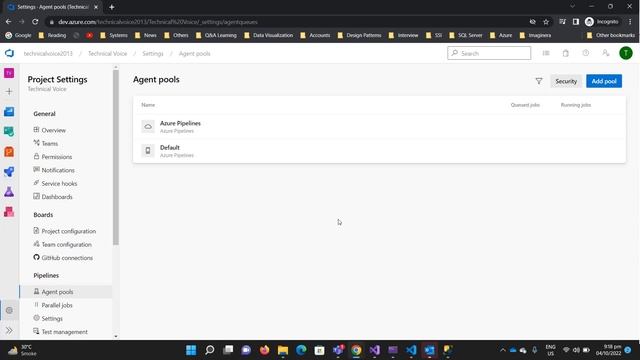Viewport: 640px width, 360px height.
Task: Open the Azure bookmarks folder
Action: click(x=501, y=35)
